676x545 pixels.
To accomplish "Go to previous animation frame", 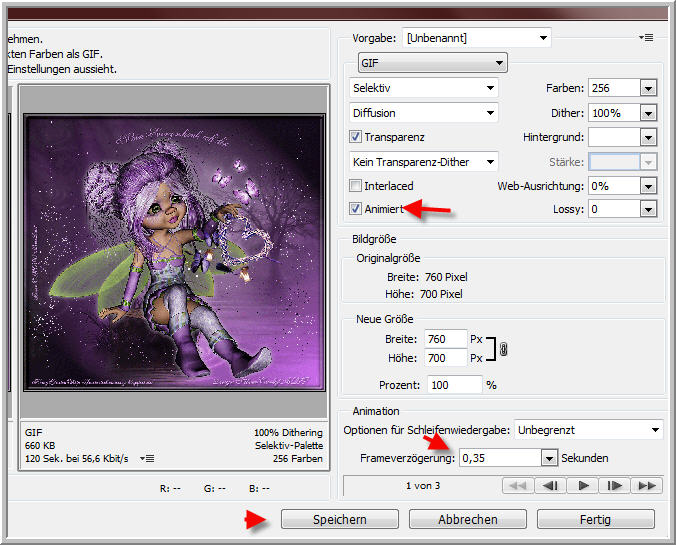I will pos(550,486).
